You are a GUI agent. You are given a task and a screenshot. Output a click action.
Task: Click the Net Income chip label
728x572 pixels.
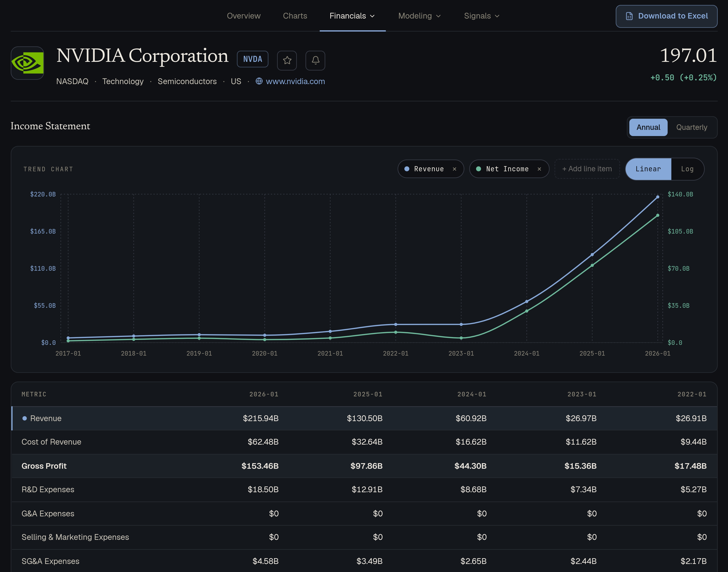click(x=507, y=169)
